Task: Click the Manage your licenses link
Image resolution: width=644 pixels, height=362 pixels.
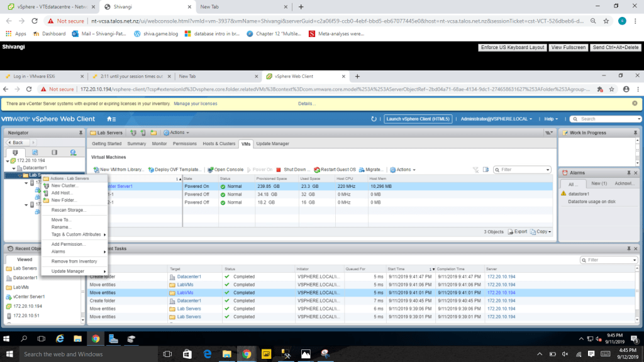Action: click(x=195, y=103)
